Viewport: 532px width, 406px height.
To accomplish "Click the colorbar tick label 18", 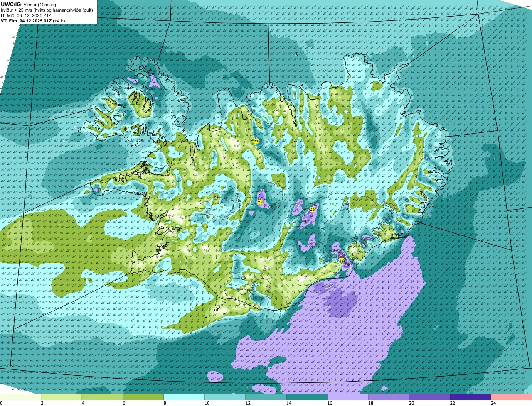I will (370, 403).
